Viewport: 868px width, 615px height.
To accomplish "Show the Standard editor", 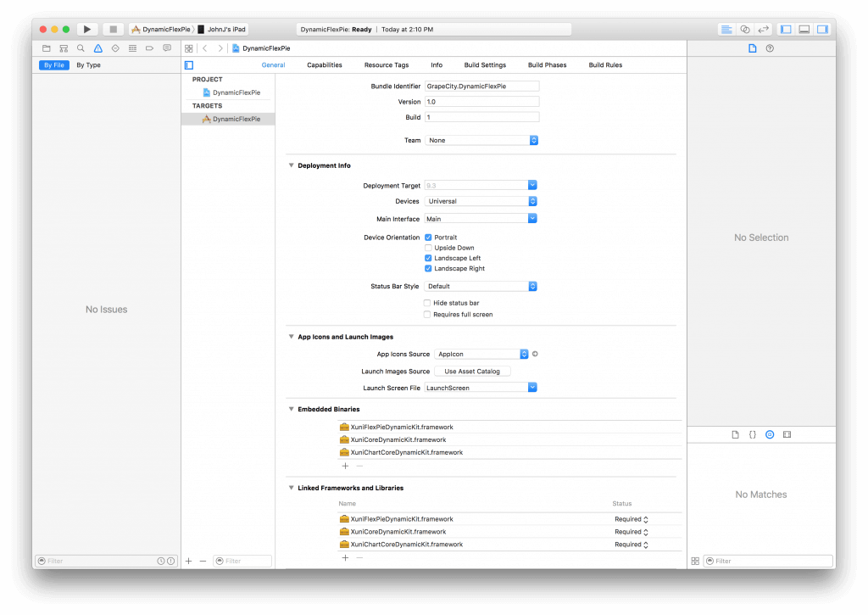I will (x=726, y=30).
